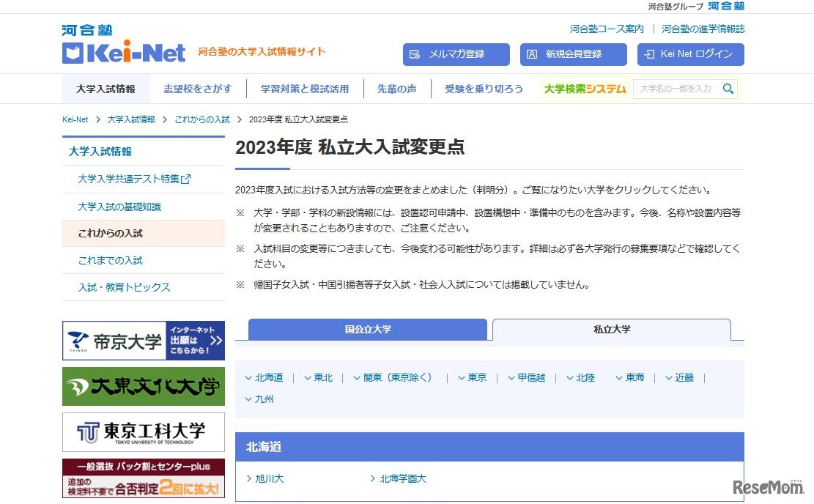Click the envelope icon on メルマガ登録 button
814x504 pixels.
point(413,54)
